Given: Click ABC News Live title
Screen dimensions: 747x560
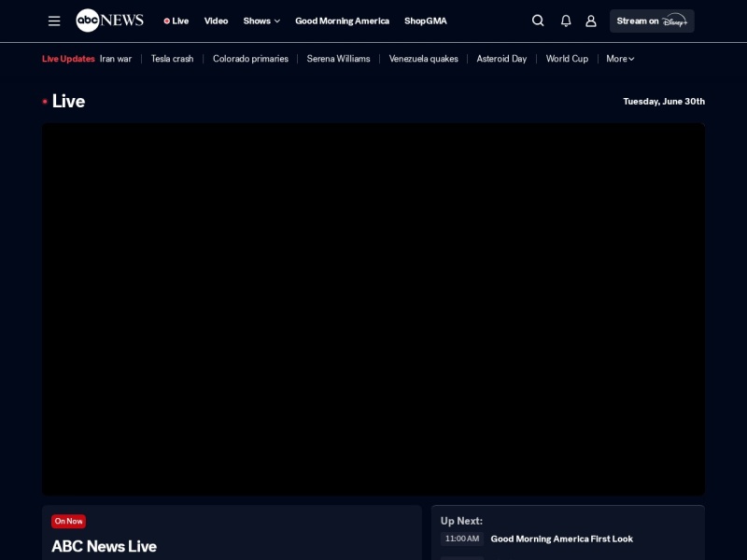Looking at the screenshot, I should coord(104,546).
